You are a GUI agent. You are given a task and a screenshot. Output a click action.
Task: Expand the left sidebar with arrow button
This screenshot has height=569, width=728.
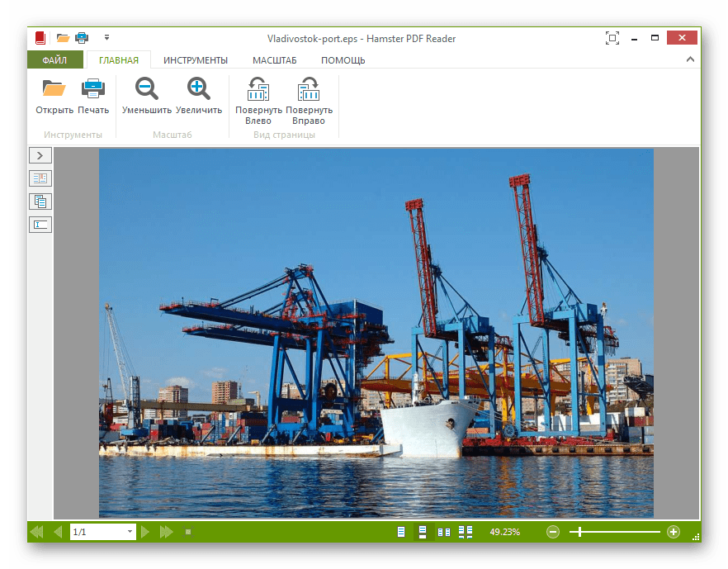(x=40, y=155)
